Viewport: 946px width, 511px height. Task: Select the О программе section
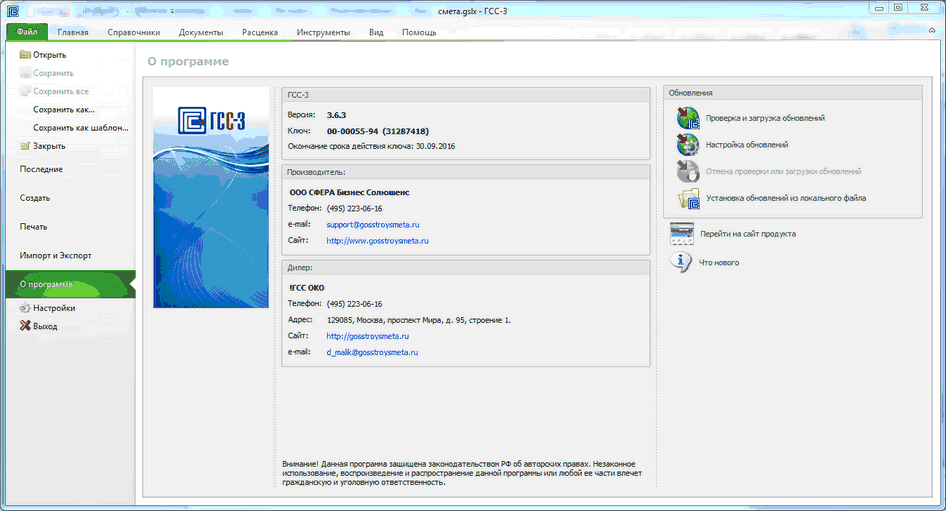(x=70, y=284)
